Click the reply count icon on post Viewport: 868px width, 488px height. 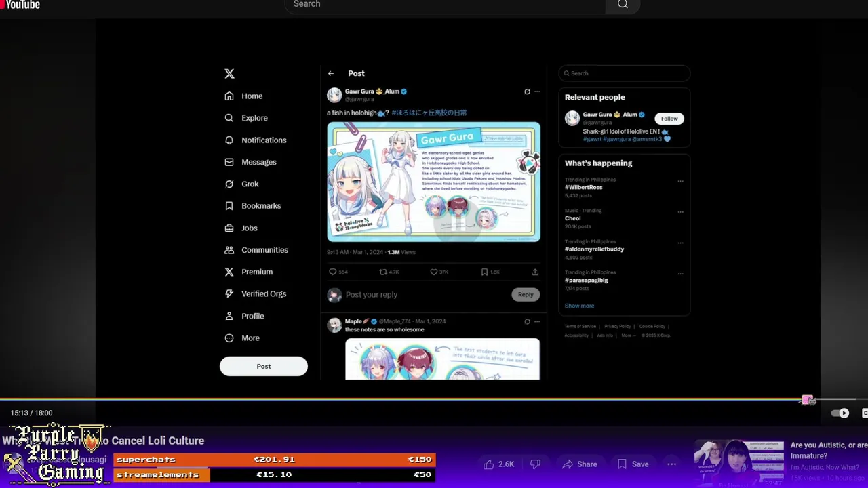(333, 272)
